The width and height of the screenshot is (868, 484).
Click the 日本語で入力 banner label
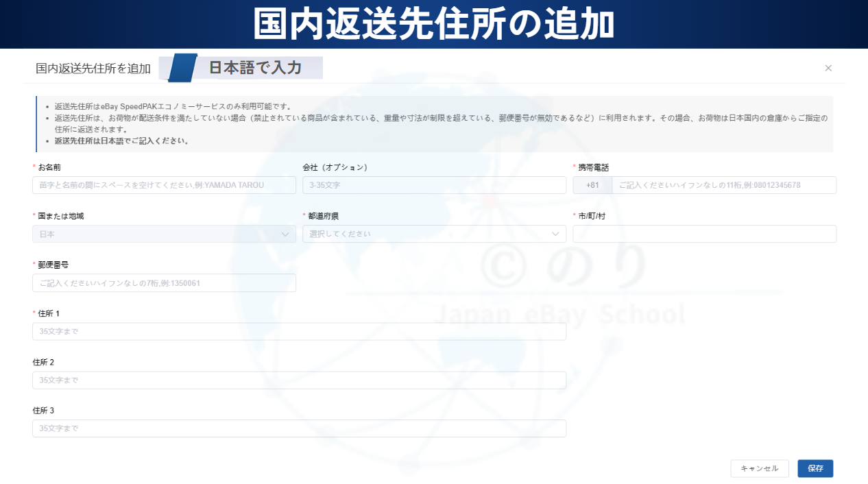(255, 68)
